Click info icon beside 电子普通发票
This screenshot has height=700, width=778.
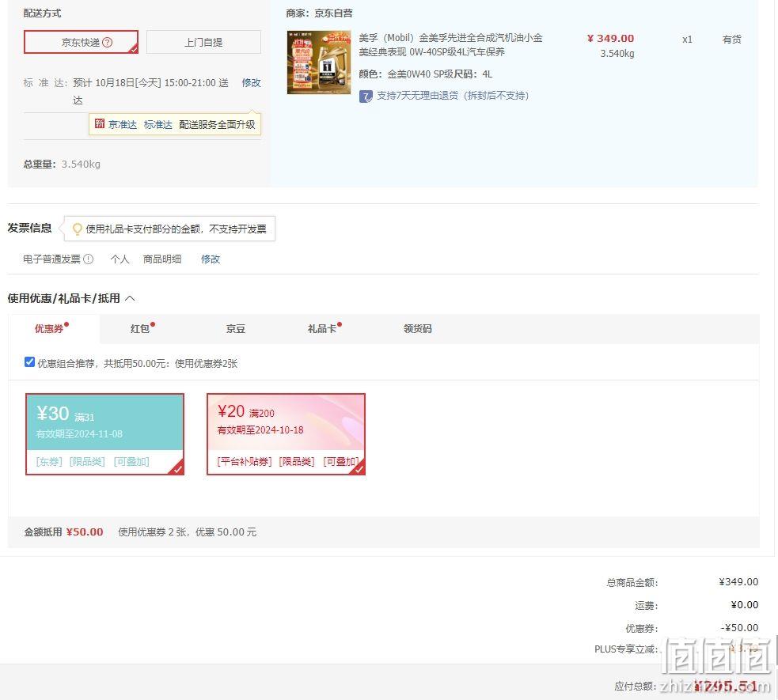click(89, 259)
